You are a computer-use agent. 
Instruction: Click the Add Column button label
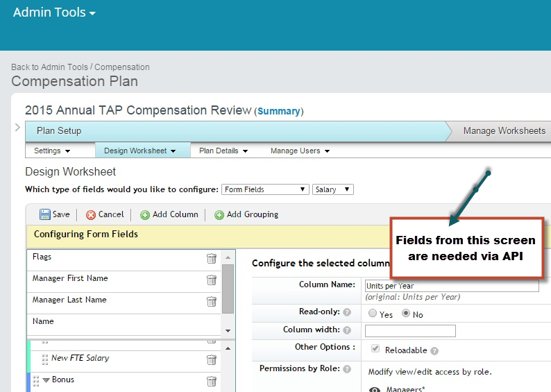pyautogui.click(x=176, y=214)
